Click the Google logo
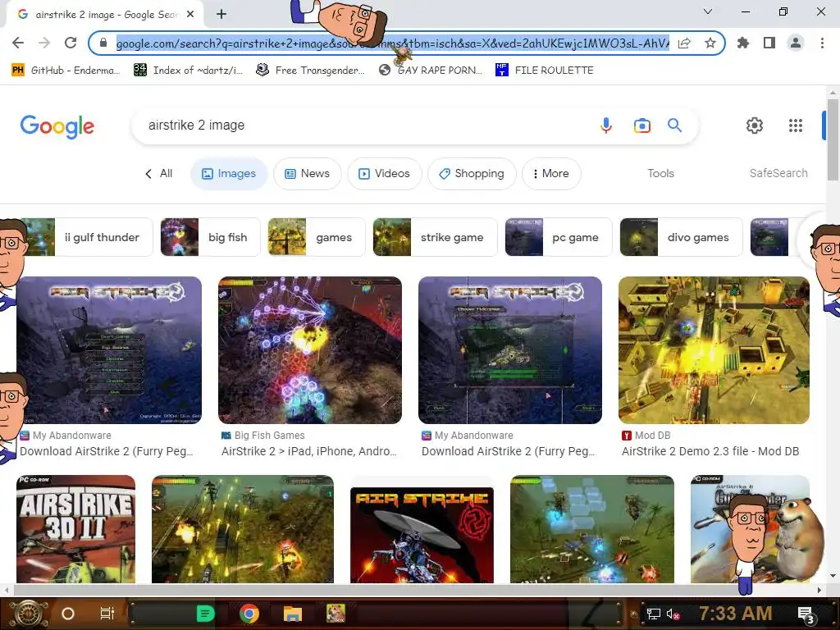The image size is (840, 630). coord(57,126)
